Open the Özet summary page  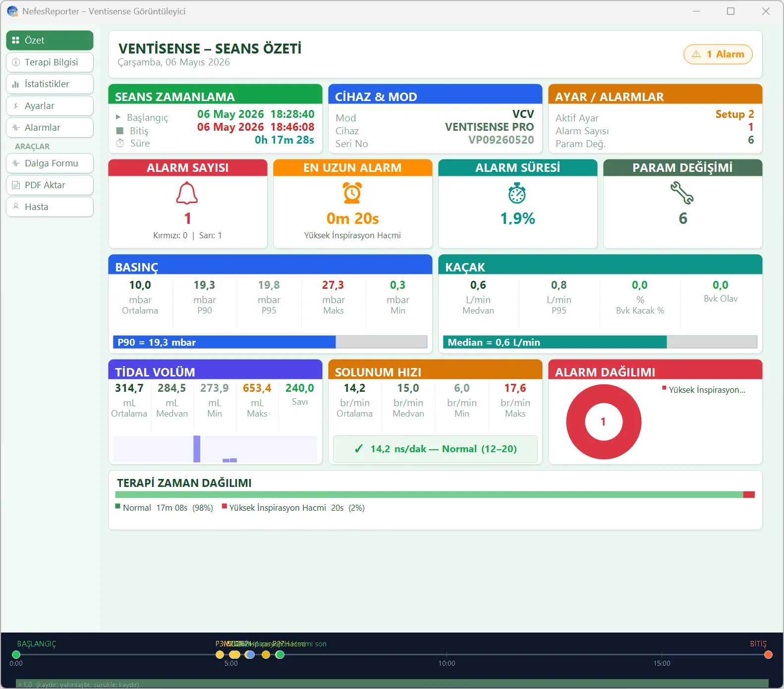[x=50, y=40]
